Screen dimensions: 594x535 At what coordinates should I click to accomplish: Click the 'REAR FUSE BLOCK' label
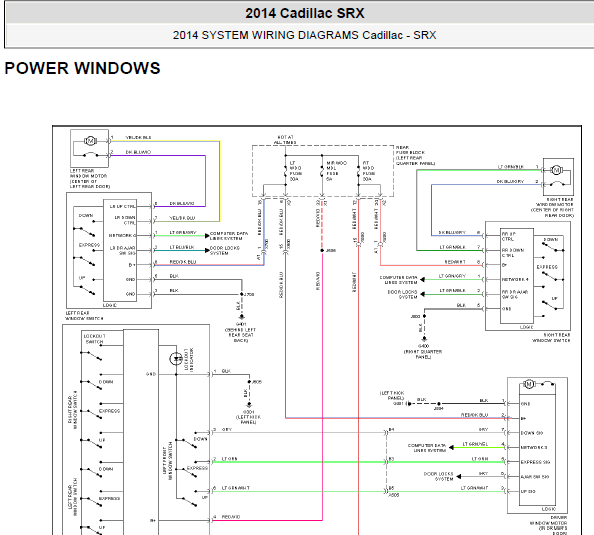click(x=415, y=155)
